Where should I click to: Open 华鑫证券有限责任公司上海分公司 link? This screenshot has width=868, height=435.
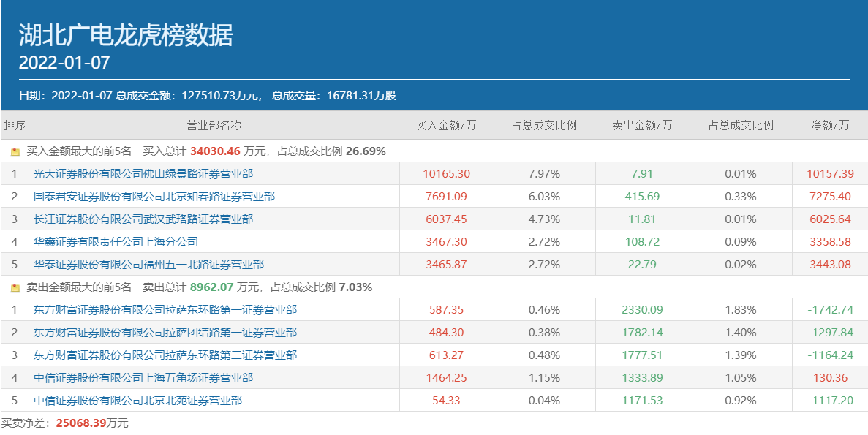point(116,242)
